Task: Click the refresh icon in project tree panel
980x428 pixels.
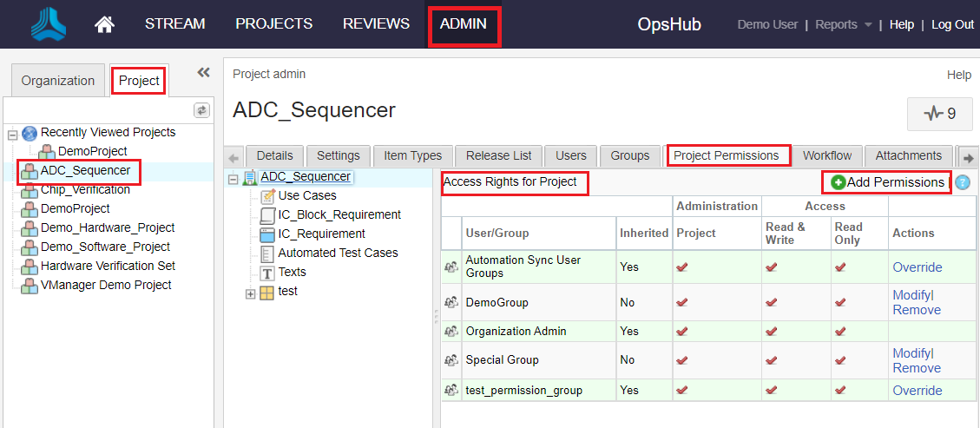Action: click(x=201, y=110)
